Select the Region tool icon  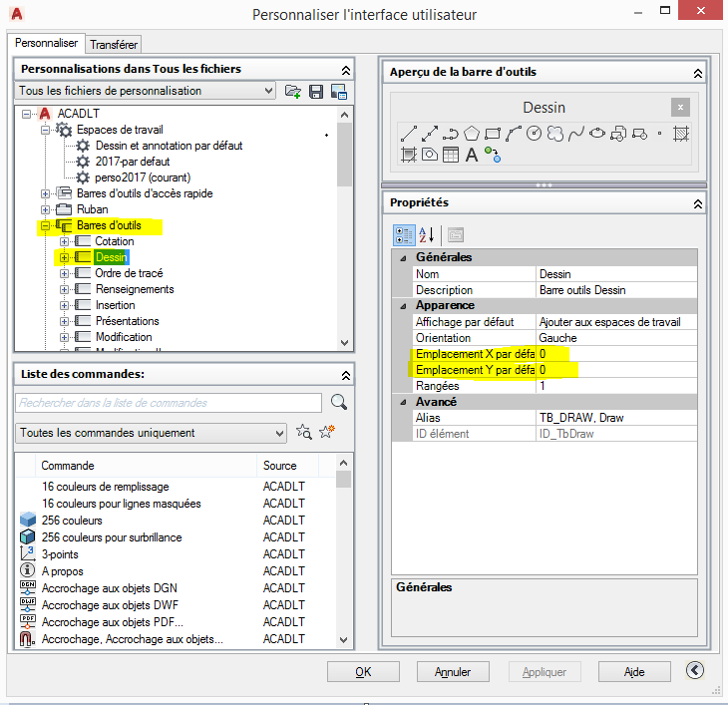(x=430, y=155)
